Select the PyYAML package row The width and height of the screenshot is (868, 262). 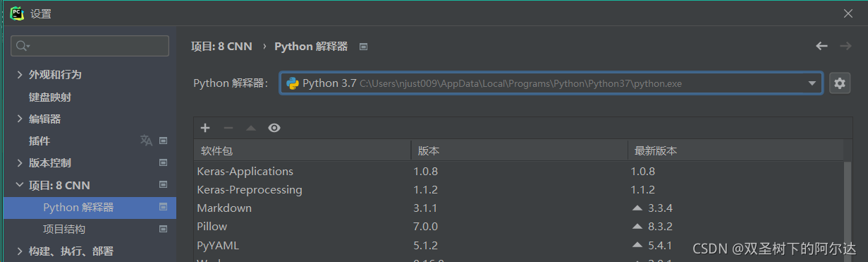click(x=518, y=245)
